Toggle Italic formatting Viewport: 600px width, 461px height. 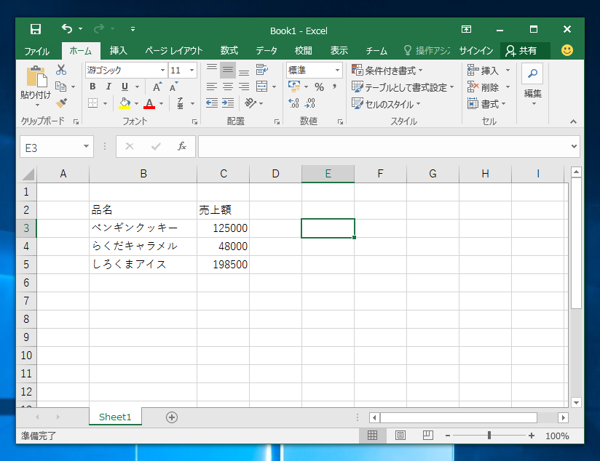coord(109,87)
